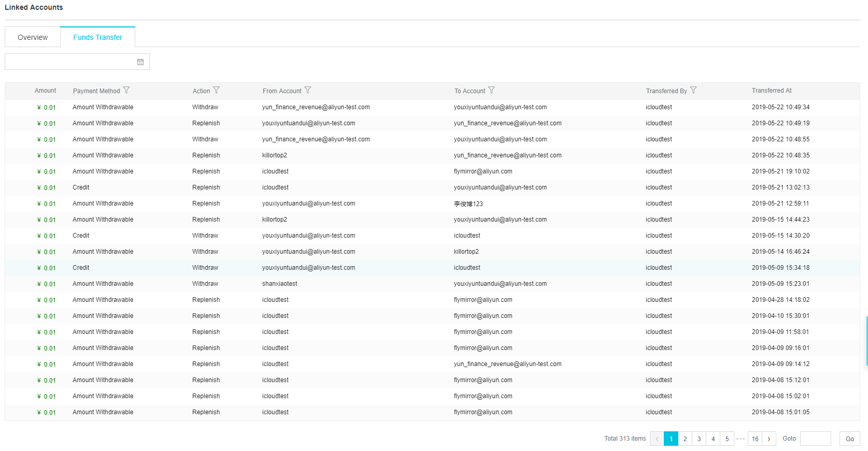The width and height of the screenshot is (868, 451).
Task: Go to page 3 of results
Action: tap(699, 439)
